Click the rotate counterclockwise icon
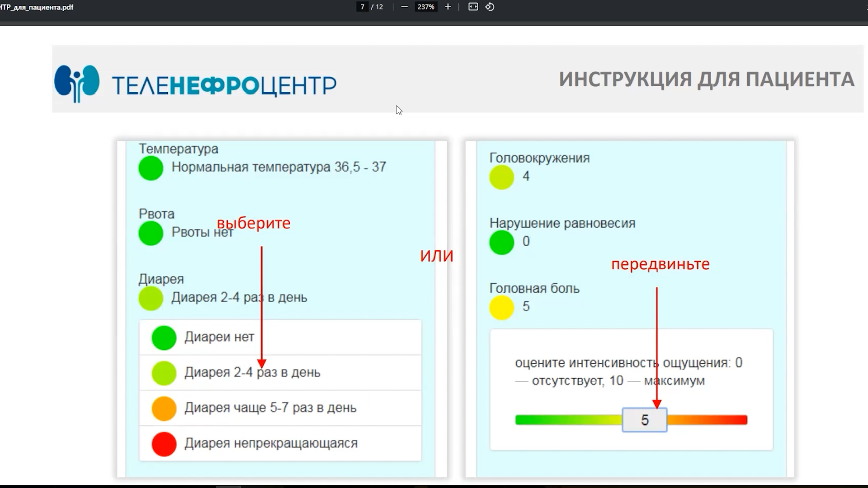Viewport: 868px width, 488px height. point(490,7)
